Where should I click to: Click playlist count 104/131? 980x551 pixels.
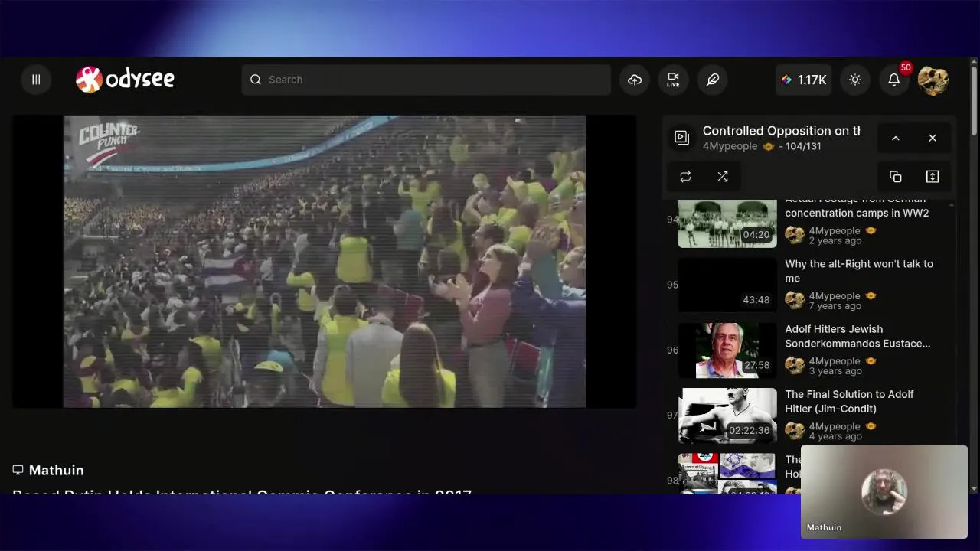[803, 146]
